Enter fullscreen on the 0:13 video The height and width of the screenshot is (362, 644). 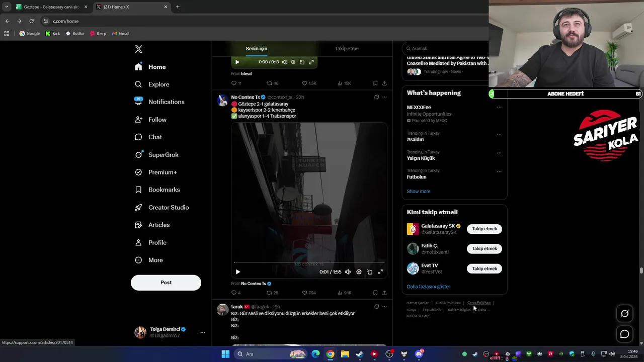(x=311, y=62)
